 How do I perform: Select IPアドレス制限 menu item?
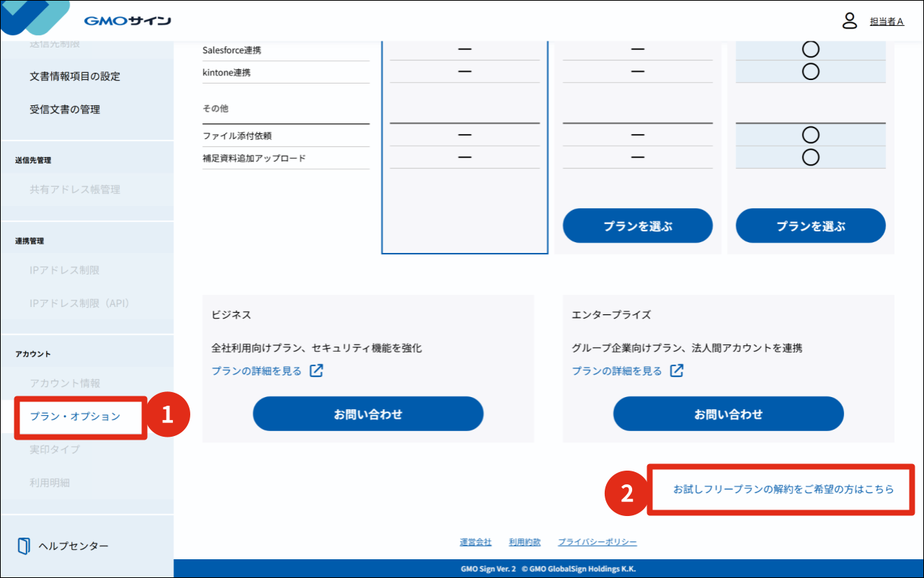(x=65, y=270)
